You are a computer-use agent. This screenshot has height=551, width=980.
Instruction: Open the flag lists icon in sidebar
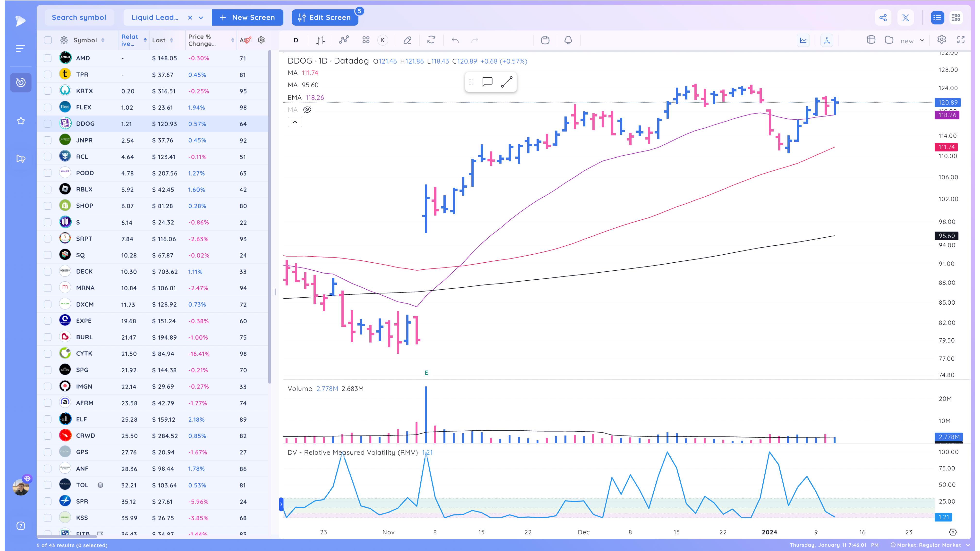[21, 159]
